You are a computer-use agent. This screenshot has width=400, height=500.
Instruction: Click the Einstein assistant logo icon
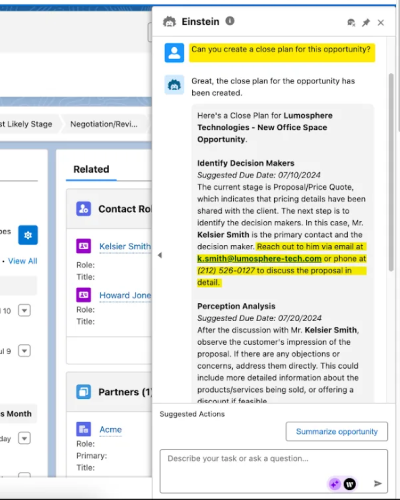click(x=169, y=22)
